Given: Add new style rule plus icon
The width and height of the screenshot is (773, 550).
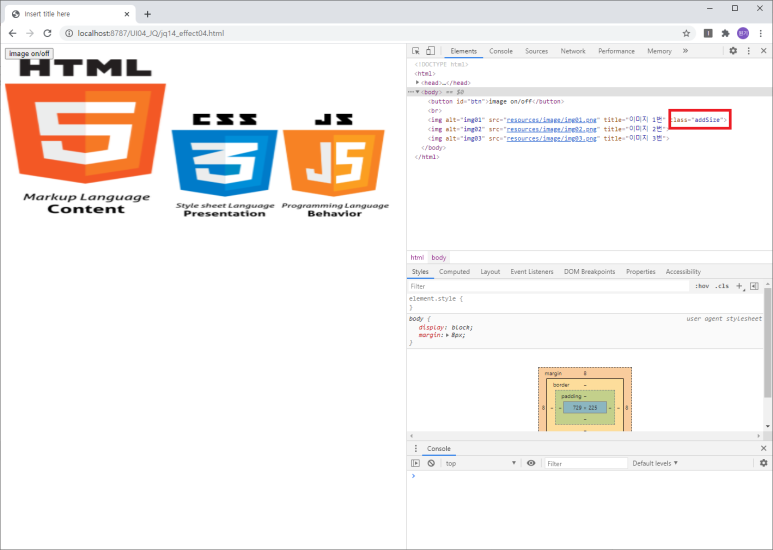Looking at the screenshot, I should [x=739, y=286].
